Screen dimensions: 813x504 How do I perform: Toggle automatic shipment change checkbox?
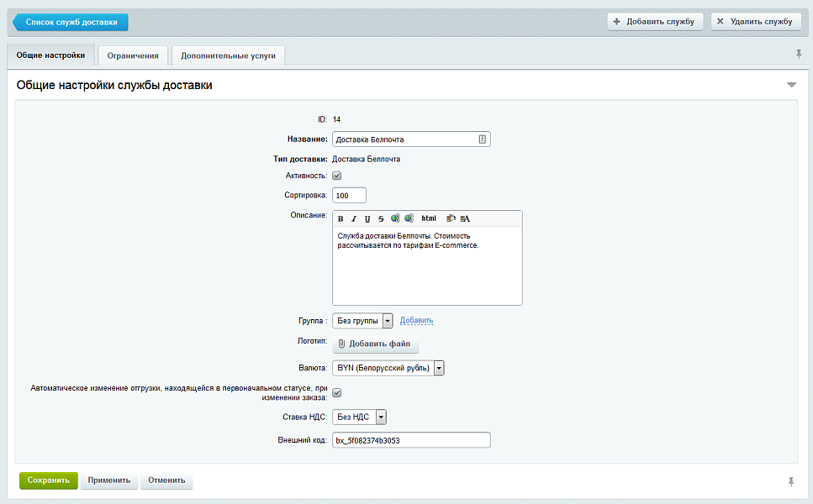pos(337,392)
